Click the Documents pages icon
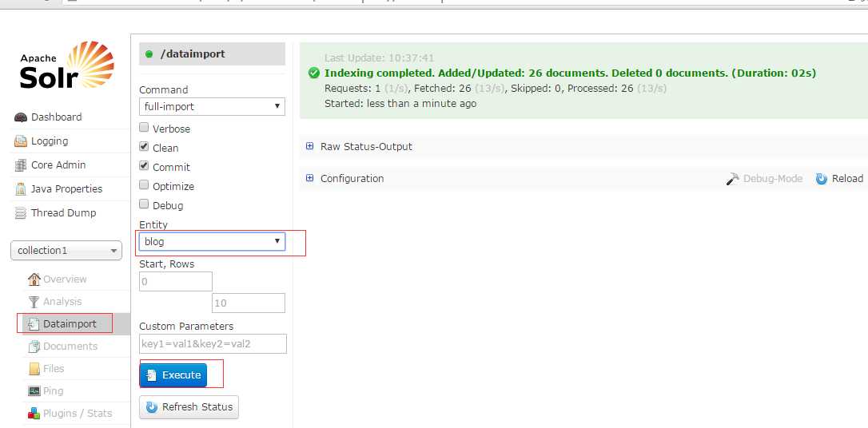This screenshot has width=868, height=428. 34,347
